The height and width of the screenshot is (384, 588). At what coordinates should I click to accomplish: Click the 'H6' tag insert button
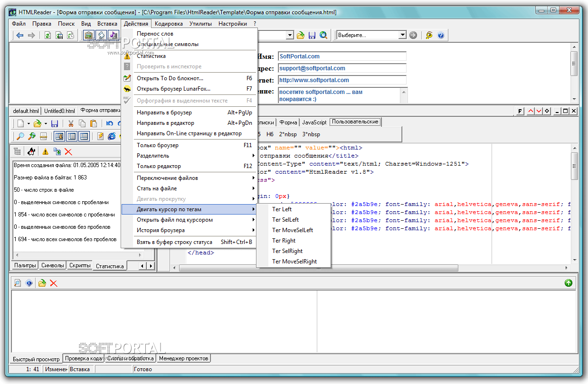(270, 134)
